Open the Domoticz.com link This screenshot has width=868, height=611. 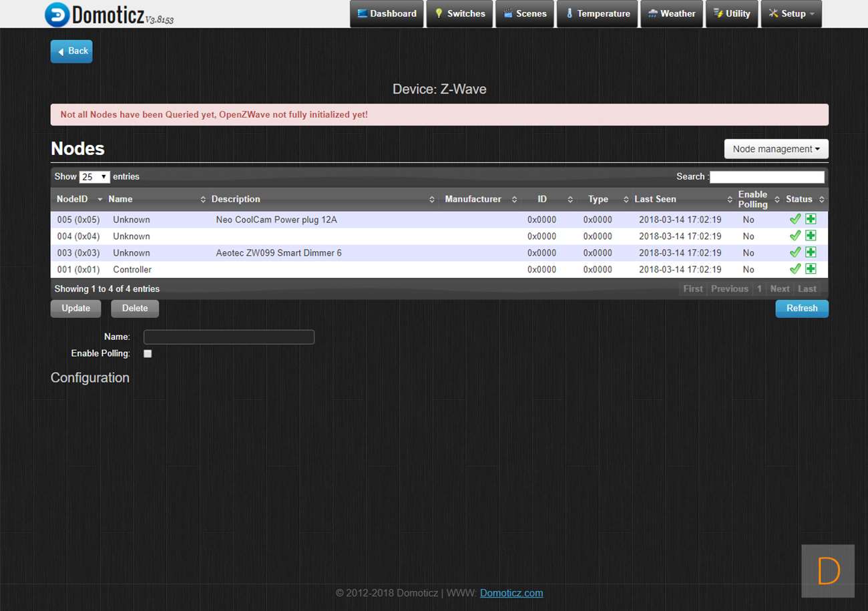[x=511, y=593]
